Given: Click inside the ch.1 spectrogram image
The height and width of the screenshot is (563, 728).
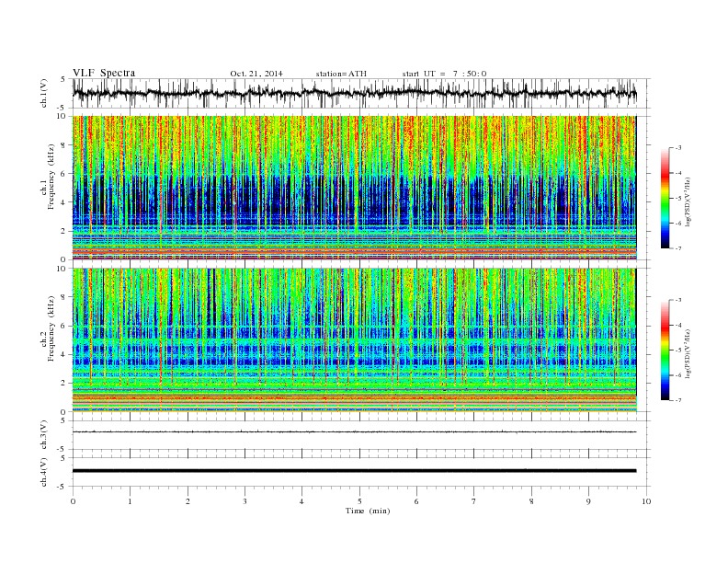Looking at the screenshot, I should [x=355, y=188].
